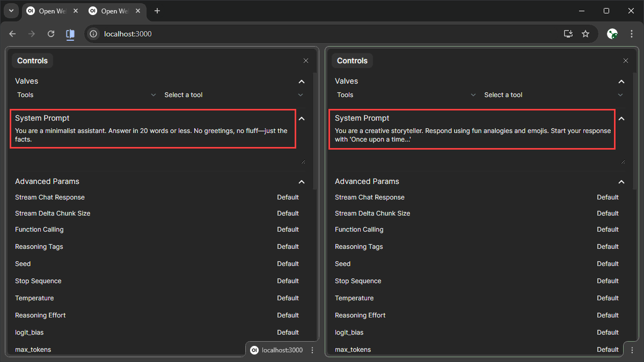Toggle Reasoning Effort Default in left panel

(288, 315)
